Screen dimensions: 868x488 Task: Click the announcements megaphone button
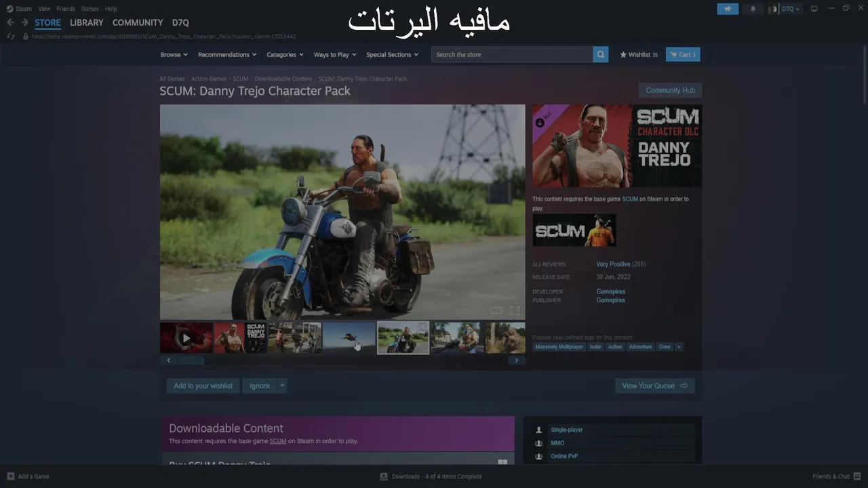click(x=728, y=9)
